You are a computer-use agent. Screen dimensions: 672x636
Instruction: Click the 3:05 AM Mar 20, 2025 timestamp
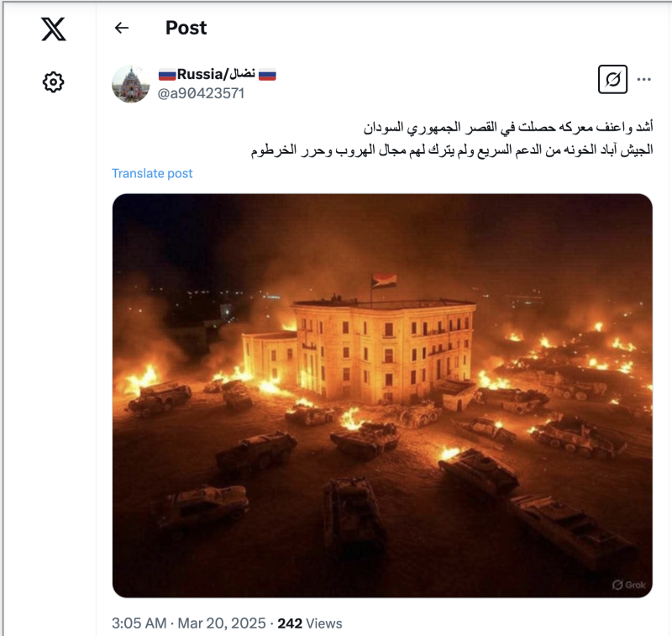188,623
